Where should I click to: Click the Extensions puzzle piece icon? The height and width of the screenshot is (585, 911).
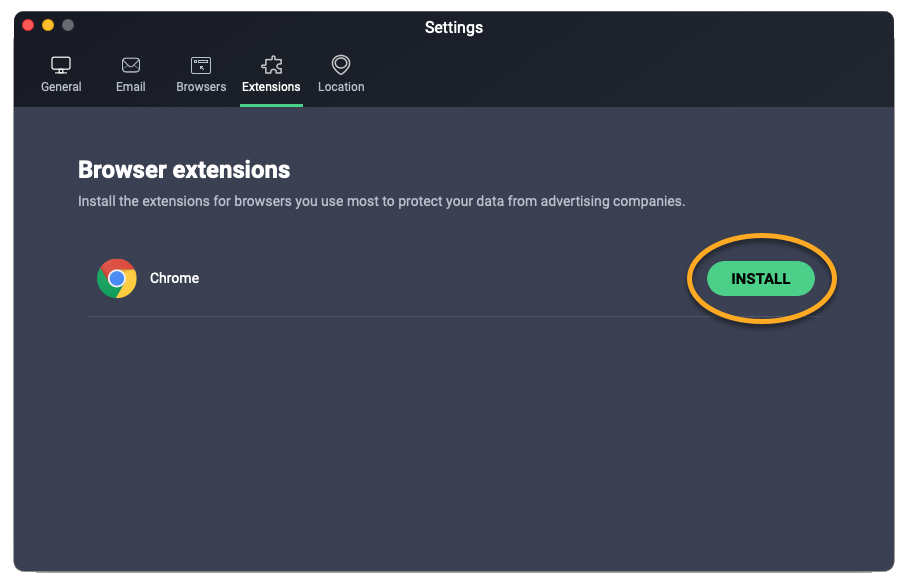(271, 66)
